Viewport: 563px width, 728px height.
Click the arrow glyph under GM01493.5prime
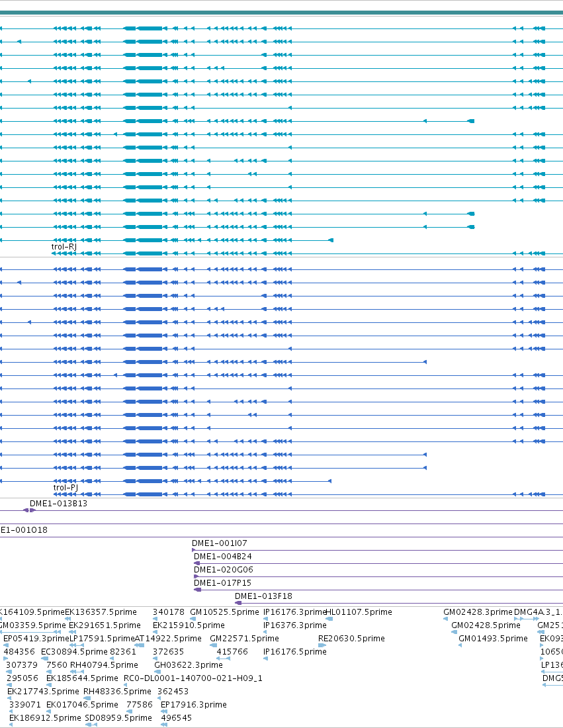(x=460, y=645)
